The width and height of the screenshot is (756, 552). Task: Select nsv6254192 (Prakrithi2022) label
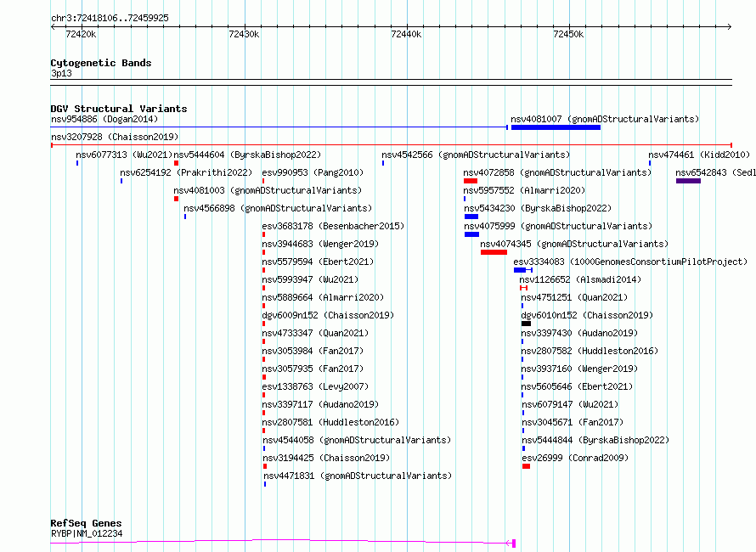pos(186,172)
